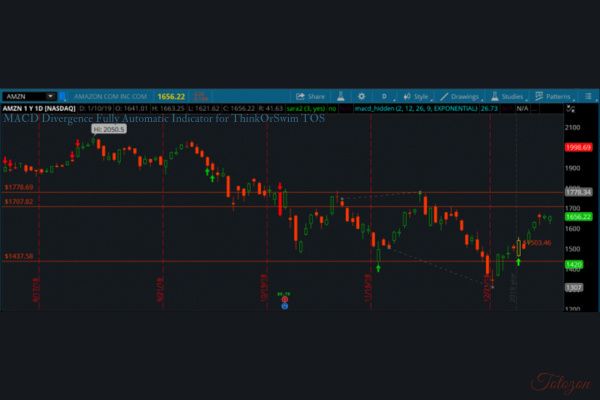600x400 pixels.
Task: Click the green 1420 price axis marker
Action: click(573, 264)
